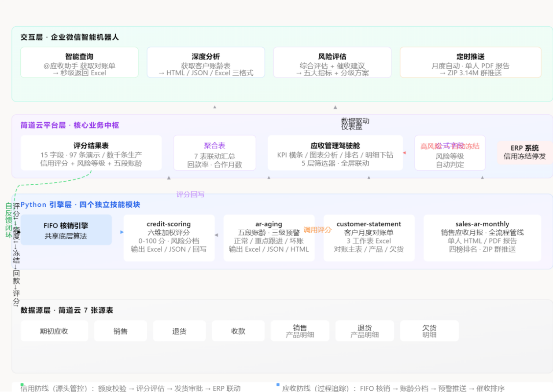Screen dimensions: 553x392
Task: Select the sales-ar-monthly module
Action: 482,238
